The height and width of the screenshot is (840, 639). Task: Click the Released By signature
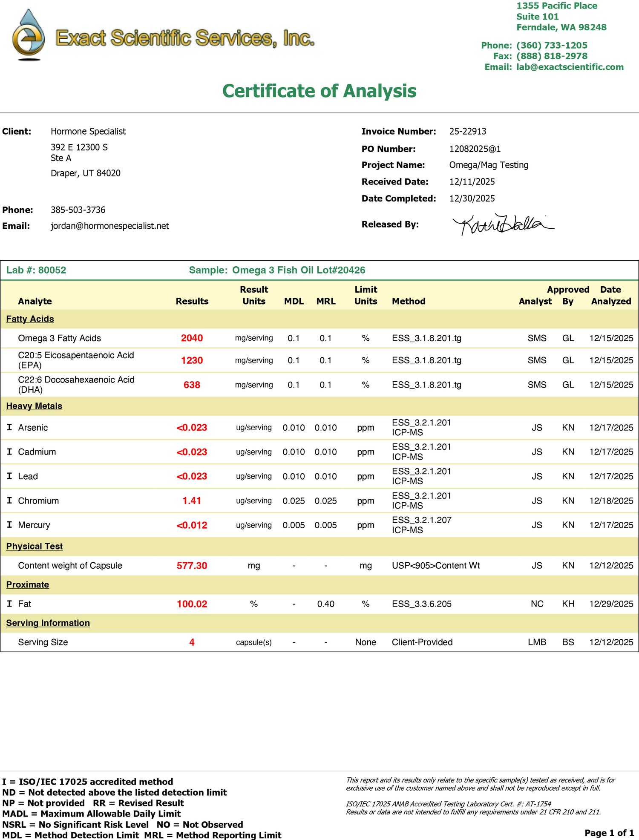502,224
